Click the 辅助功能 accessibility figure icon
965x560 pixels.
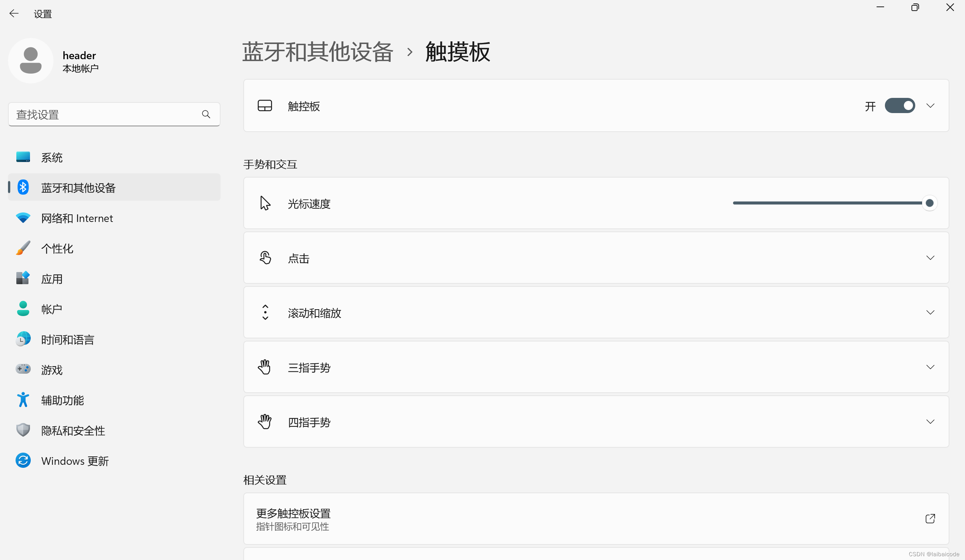[23, 400]
